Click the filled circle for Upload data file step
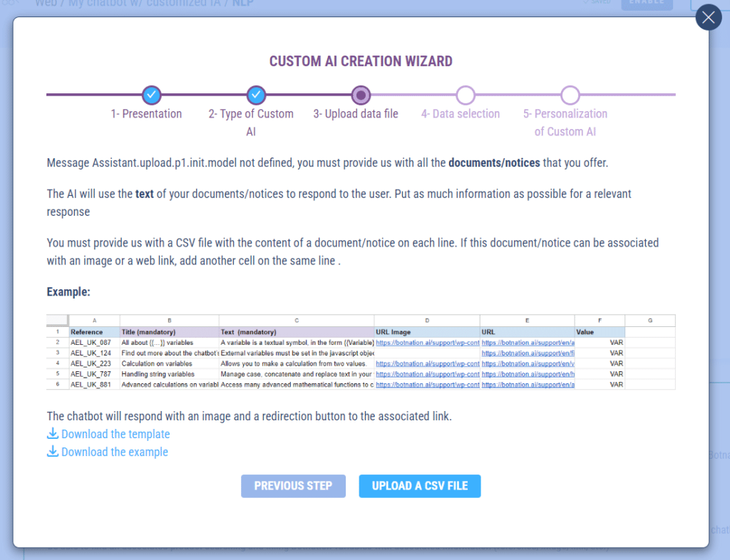This screenshot has width=730, height=560. click(x=361, y=95)
